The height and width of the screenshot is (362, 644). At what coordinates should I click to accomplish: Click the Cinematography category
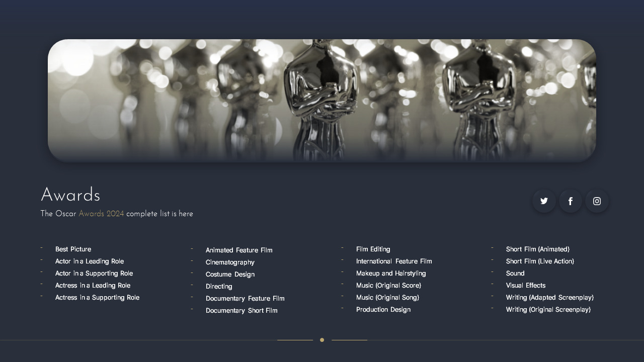(230, 262)
